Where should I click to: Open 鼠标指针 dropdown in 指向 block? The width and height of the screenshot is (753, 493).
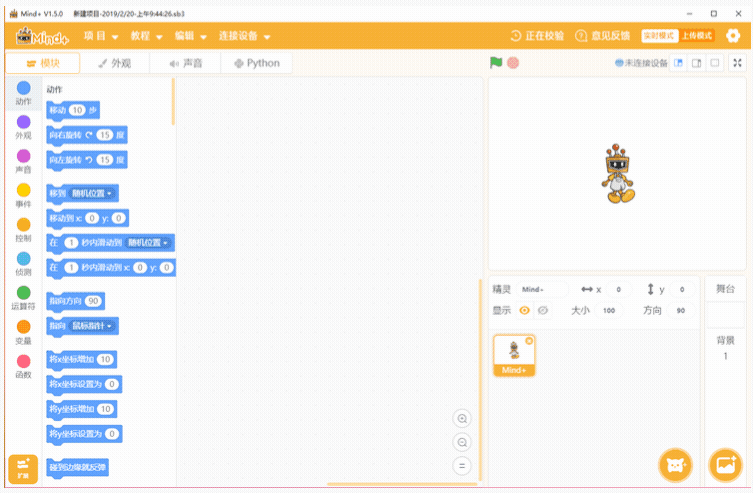tap(92, 326)
